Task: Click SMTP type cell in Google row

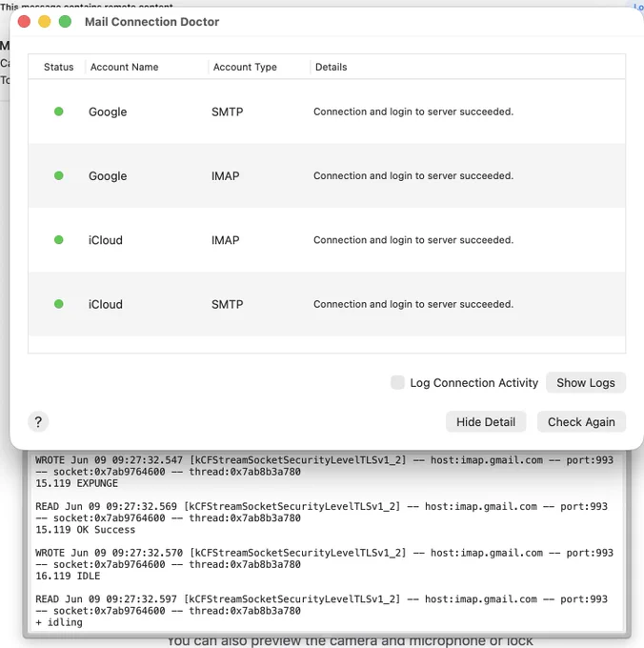Action: 227,111
